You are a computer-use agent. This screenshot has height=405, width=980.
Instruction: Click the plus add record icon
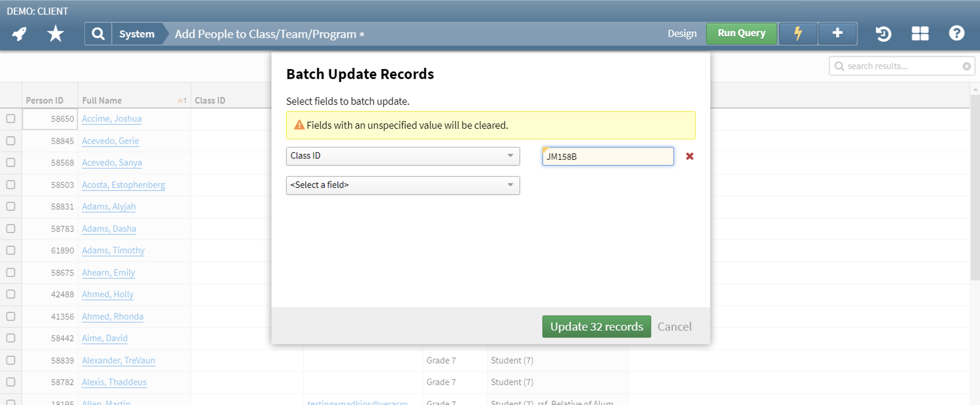pos(837,33)
